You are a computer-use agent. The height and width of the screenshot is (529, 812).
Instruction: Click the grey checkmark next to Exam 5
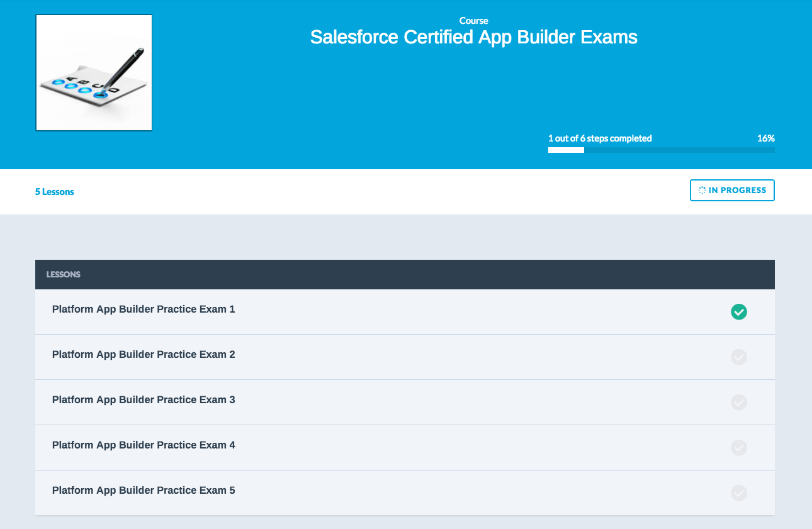coord(738,493)
